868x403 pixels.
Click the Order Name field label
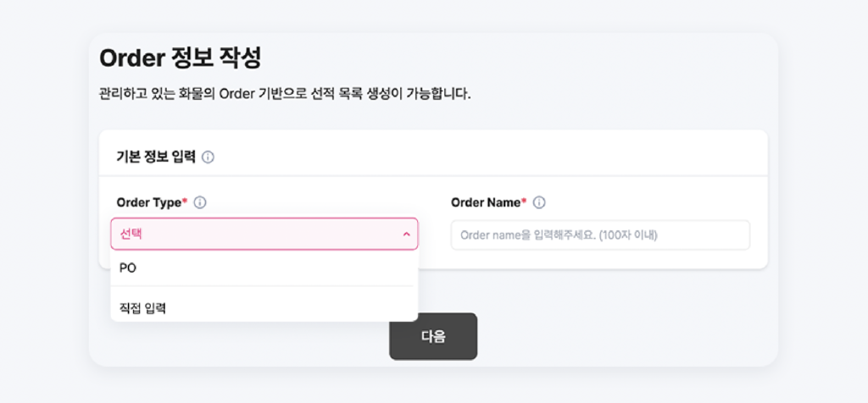[486, 203]
